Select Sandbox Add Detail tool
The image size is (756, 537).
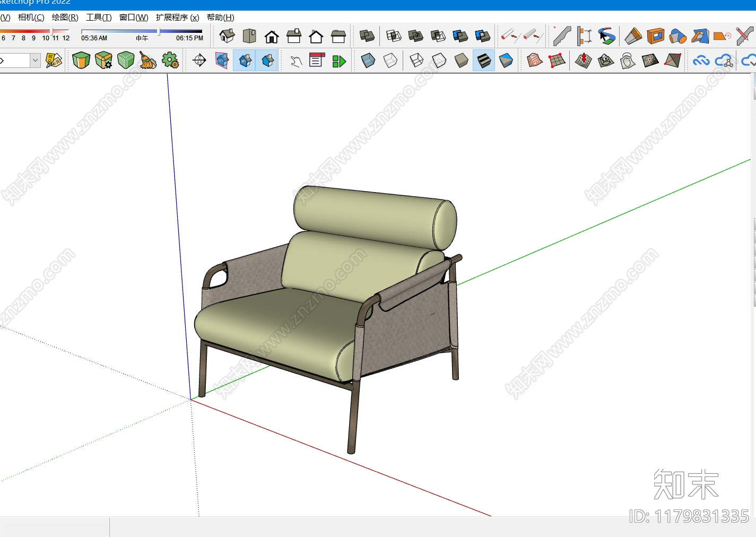(x=650, y=60)
